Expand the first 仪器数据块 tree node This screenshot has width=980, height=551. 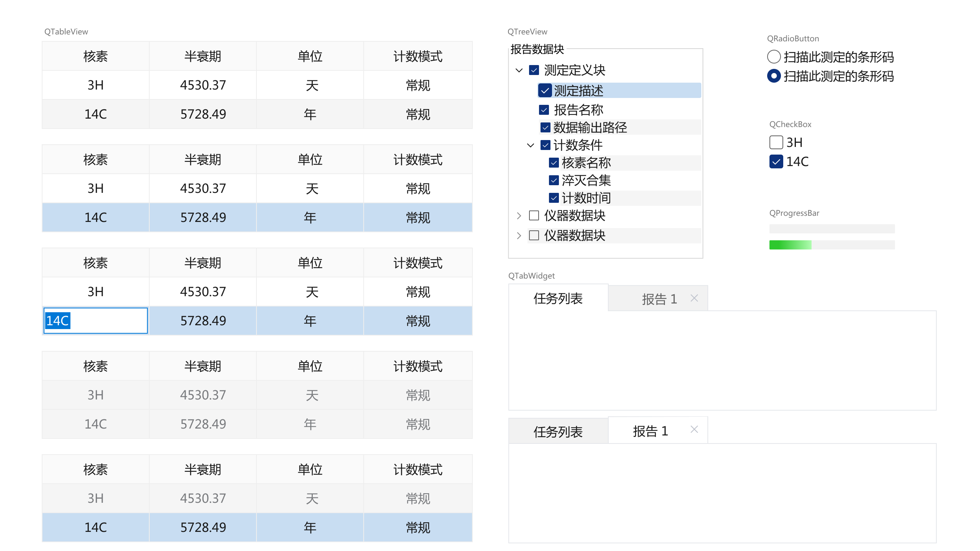tap(519, 216)
